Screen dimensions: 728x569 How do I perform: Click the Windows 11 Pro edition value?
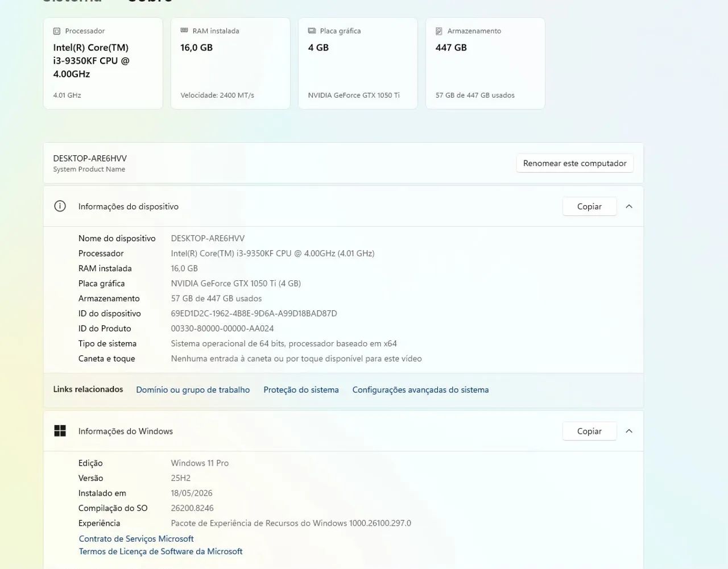200,463
